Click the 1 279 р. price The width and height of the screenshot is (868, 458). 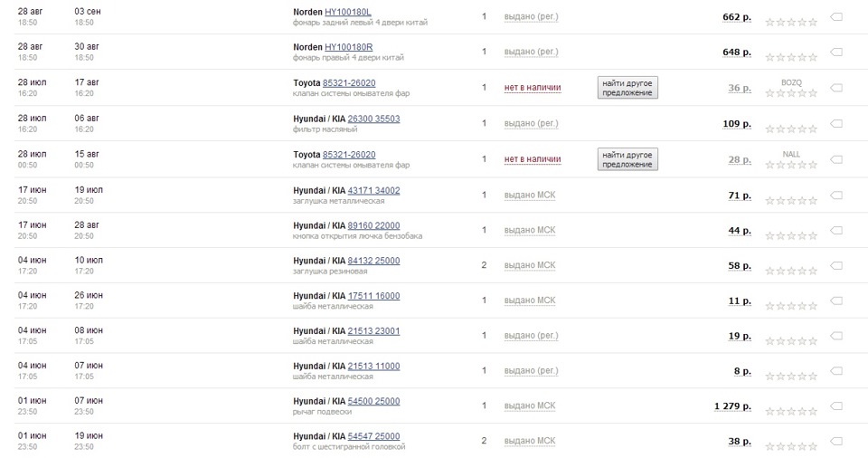pos(732,406)
